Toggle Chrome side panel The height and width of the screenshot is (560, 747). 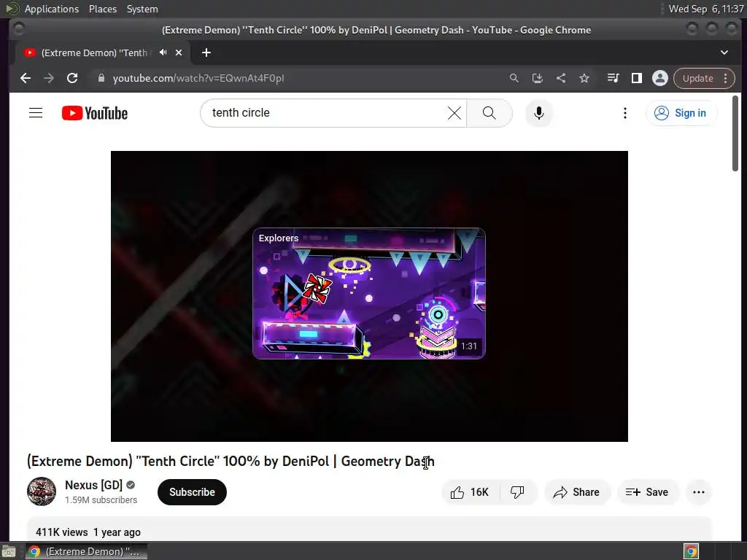(x=636, y=78)
